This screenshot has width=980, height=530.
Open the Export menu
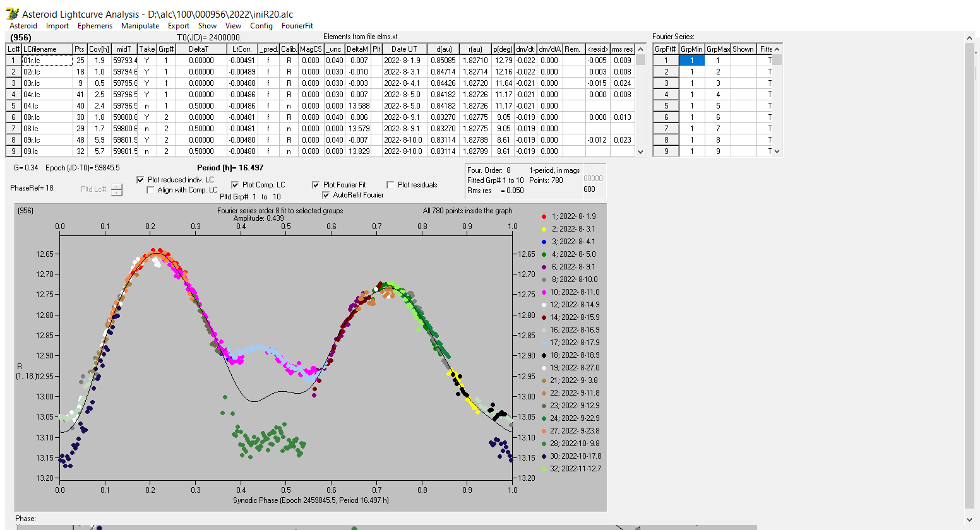pos(179,26)
